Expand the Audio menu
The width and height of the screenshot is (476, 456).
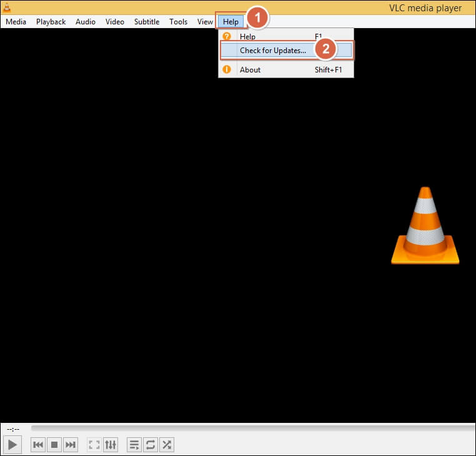(86, 22)
